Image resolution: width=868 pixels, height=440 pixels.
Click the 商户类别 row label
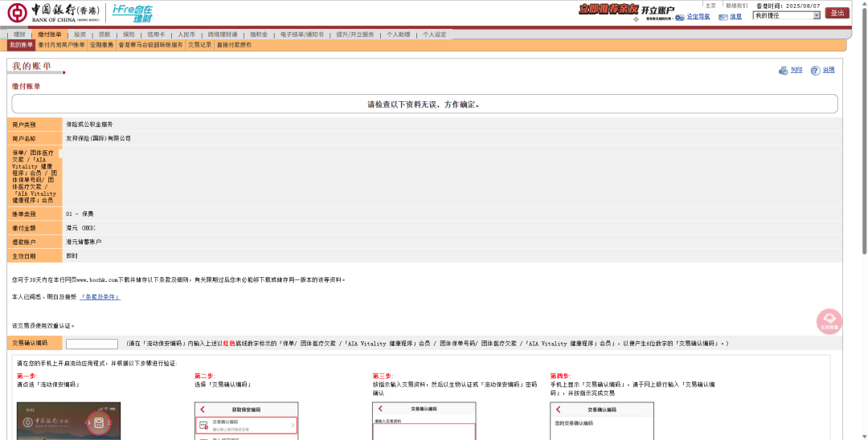[x=24, y=125]
